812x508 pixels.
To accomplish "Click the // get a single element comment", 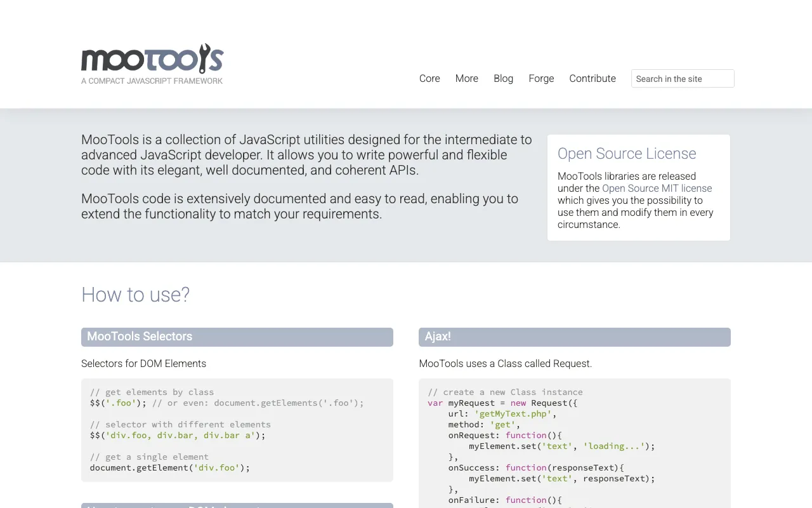I will [x=149, y=457].
